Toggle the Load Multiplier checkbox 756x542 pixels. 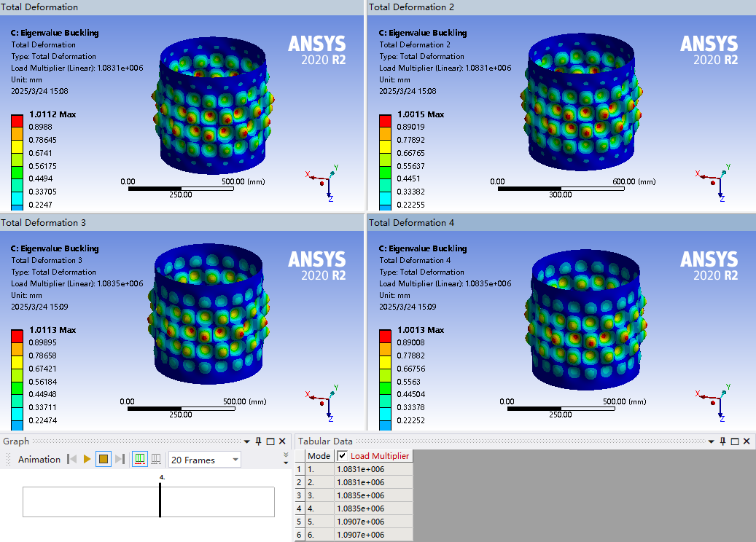click(x=343, y=456)
